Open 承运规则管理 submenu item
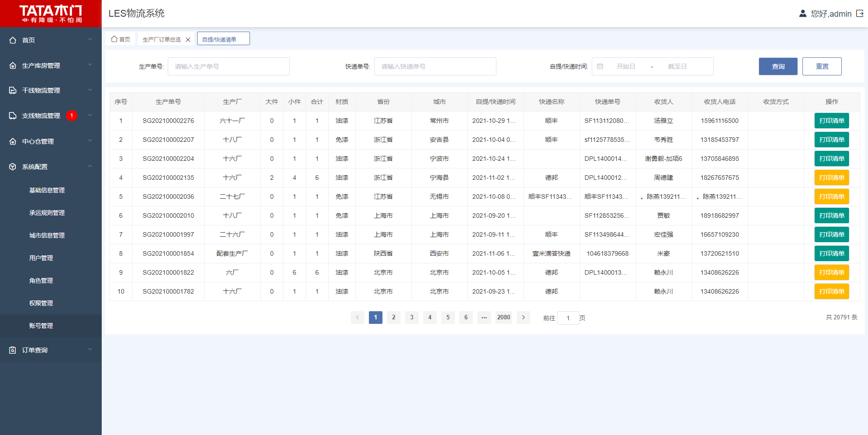This screenshot has width=868, height=435. [51, 213]
